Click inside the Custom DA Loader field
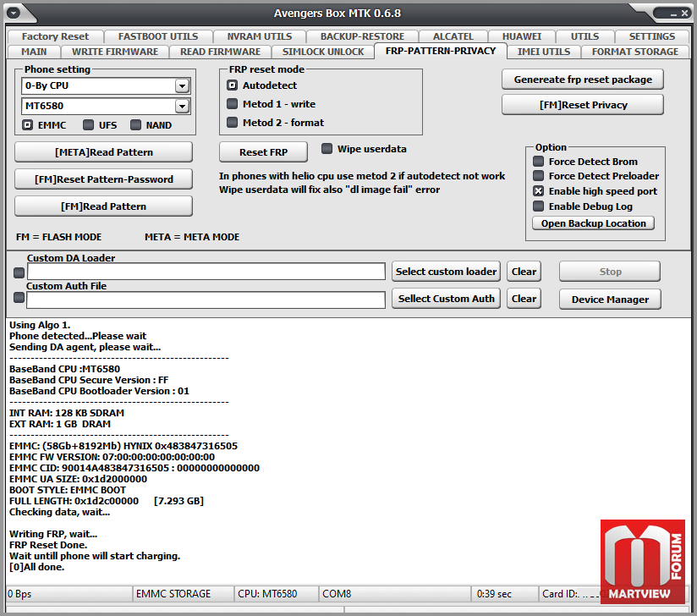Image resolution: width=697 pixels, height=616 pixels. point(206,272)
